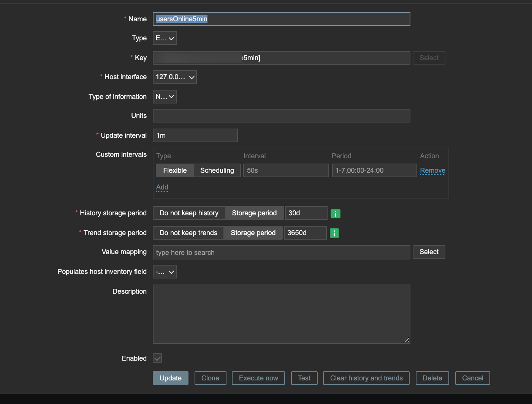Select Flexible custom interval type

click(175, 170)
